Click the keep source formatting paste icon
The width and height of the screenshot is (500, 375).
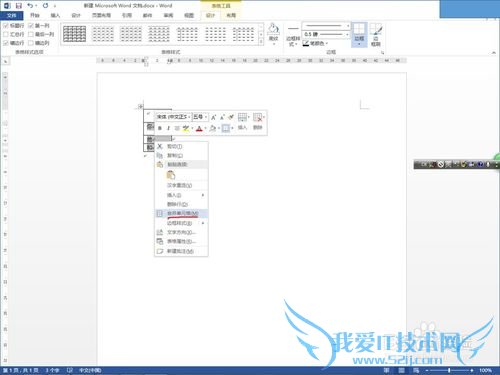(x=171, y=175)
